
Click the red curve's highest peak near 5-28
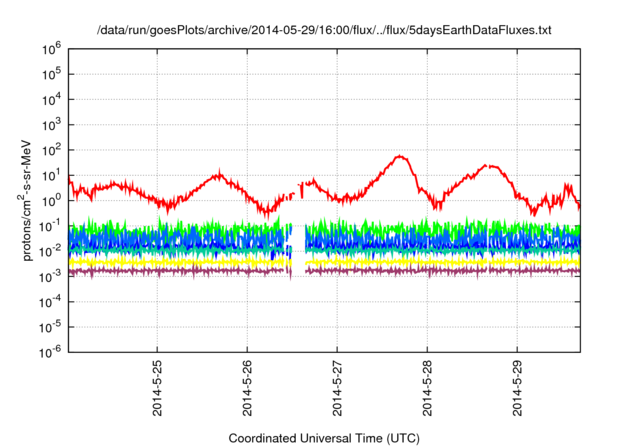(400, 157)
